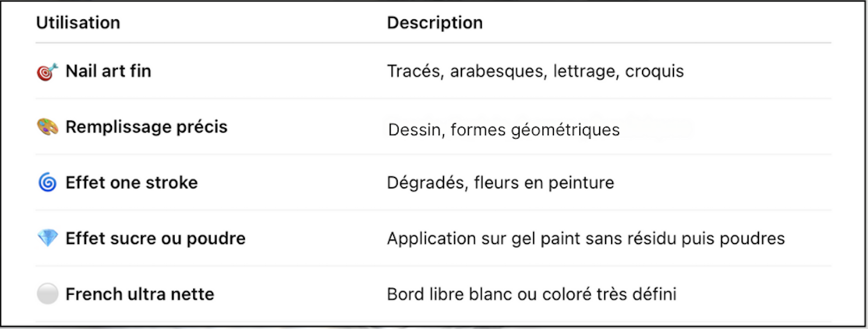This screenshot has width=868, height=329.
Task: Click the Dégradés, fleurs en peinture description
Action: [x=500, y=183]
